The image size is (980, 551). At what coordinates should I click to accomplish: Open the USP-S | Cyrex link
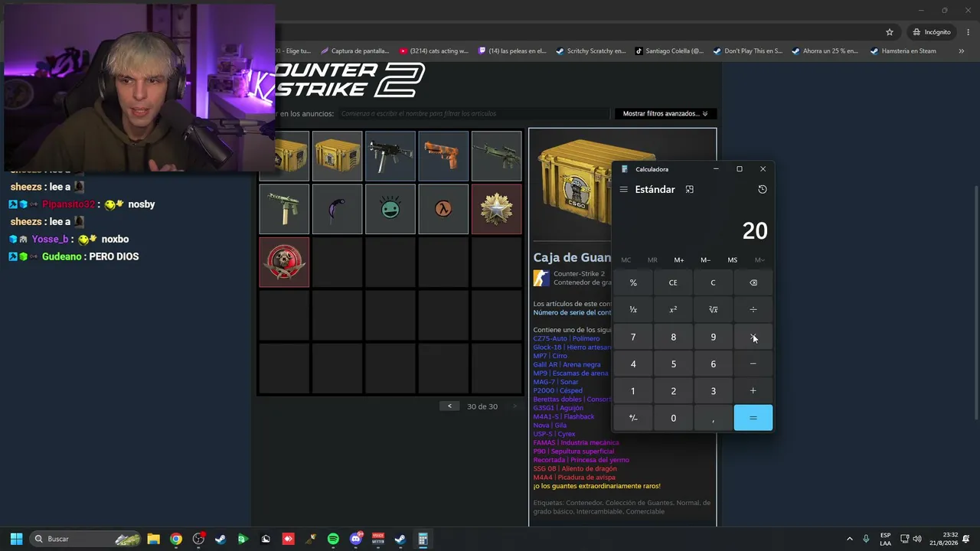point(554,434)
